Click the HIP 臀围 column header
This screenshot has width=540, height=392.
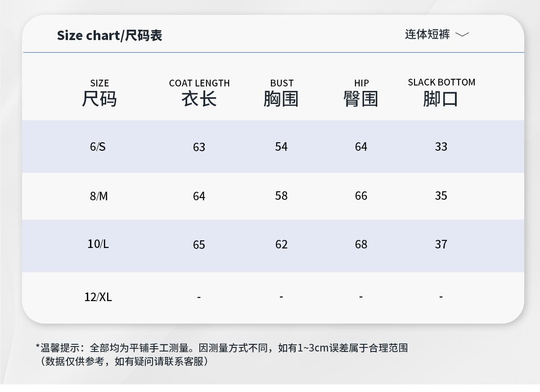(361, 93)
